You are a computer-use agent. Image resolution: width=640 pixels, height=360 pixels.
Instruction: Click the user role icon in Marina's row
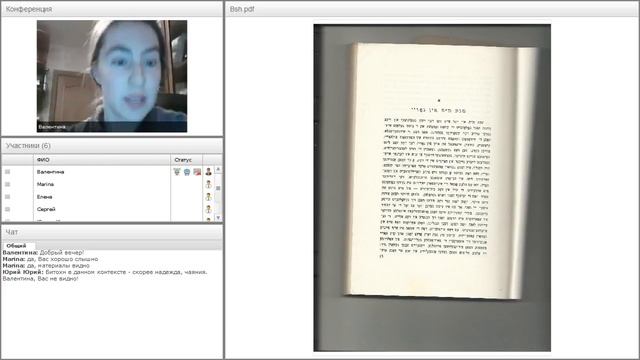pyautogui.click(x=209, y=184)
